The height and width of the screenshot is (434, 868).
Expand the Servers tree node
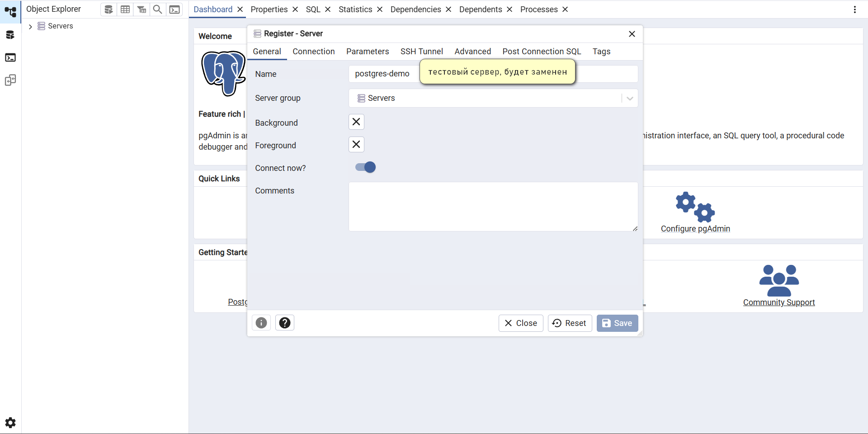(30, 27)
